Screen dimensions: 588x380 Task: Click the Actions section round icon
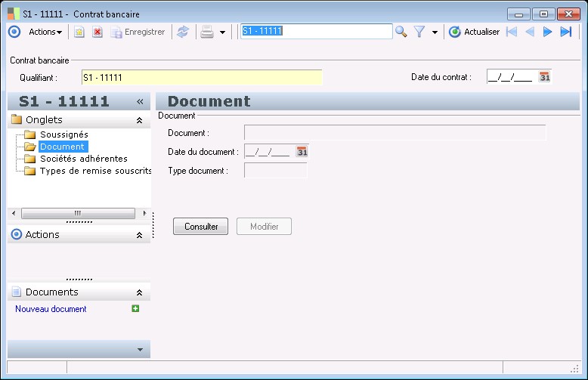pyautogui.click(x=17, y=234)
